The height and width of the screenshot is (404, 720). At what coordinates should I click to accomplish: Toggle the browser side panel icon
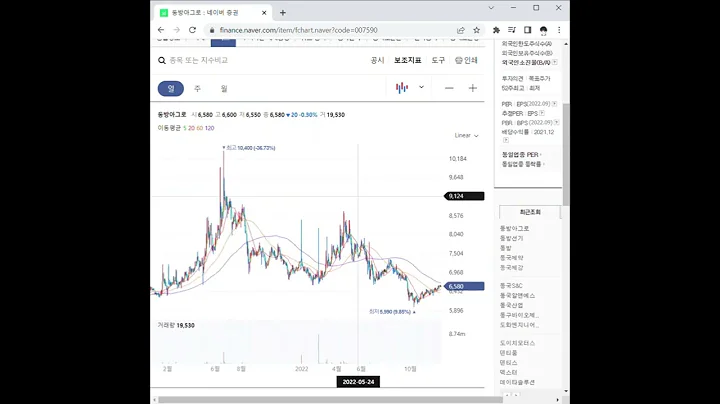click(527, 30)
